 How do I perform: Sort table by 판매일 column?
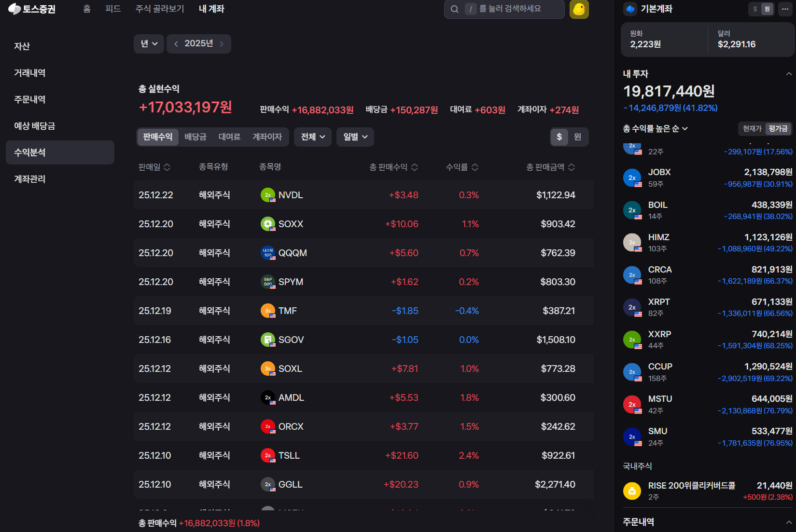(154, 167)
